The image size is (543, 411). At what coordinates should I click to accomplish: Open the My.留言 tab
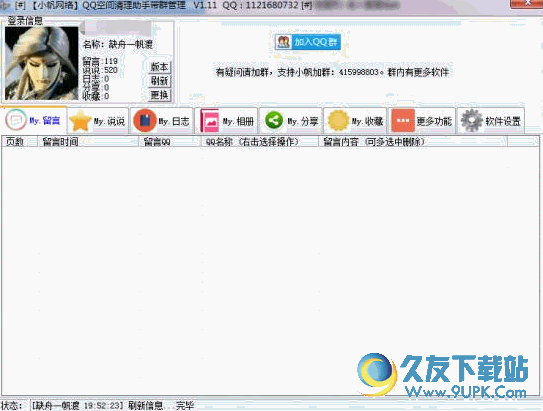[34, 120]
